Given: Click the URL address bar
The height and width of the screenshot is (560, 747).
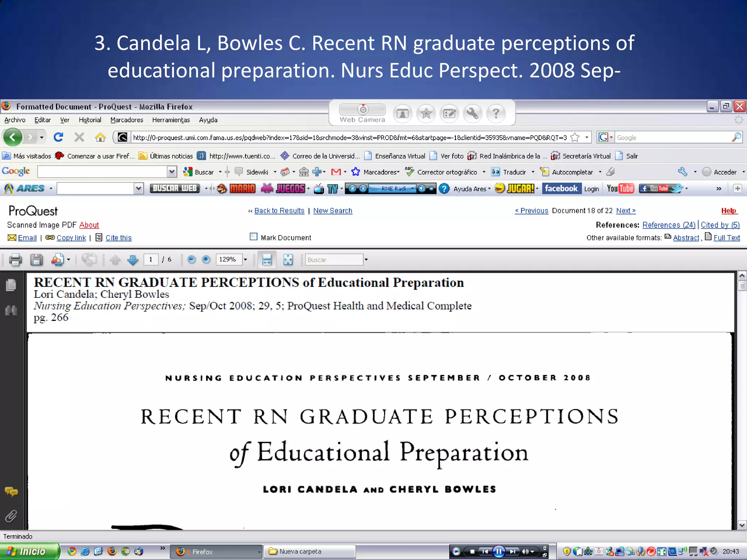Looking at the screenshot, I should coord(349,137).
